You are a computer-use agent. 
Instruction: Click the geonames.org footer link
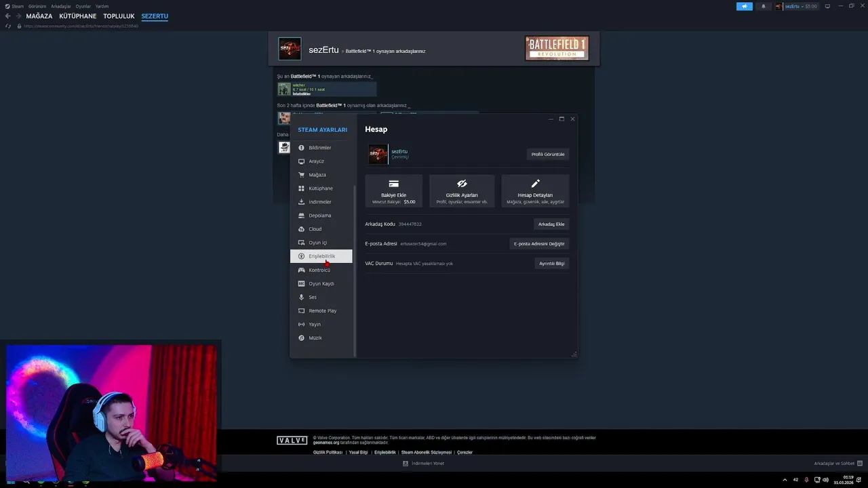click(326, 443)
